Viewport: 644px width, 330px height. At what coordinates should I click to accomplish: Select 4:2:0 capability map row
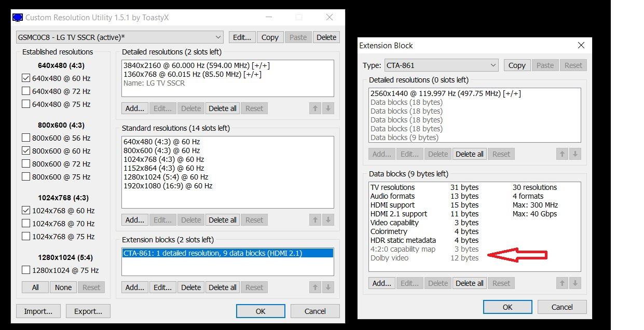(x=475, y=249)
